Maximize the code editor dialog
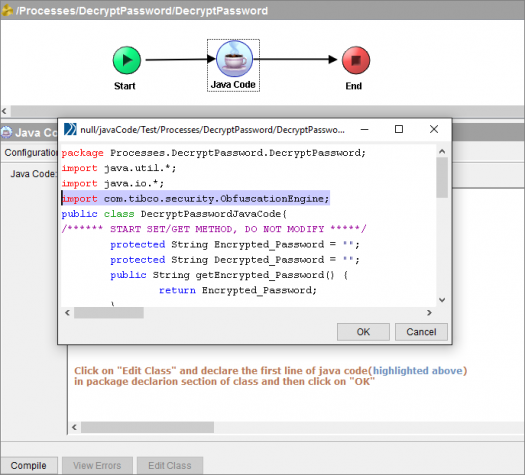Image resolution: width=525 pixels, height=475 pixels. click(399, 129)
